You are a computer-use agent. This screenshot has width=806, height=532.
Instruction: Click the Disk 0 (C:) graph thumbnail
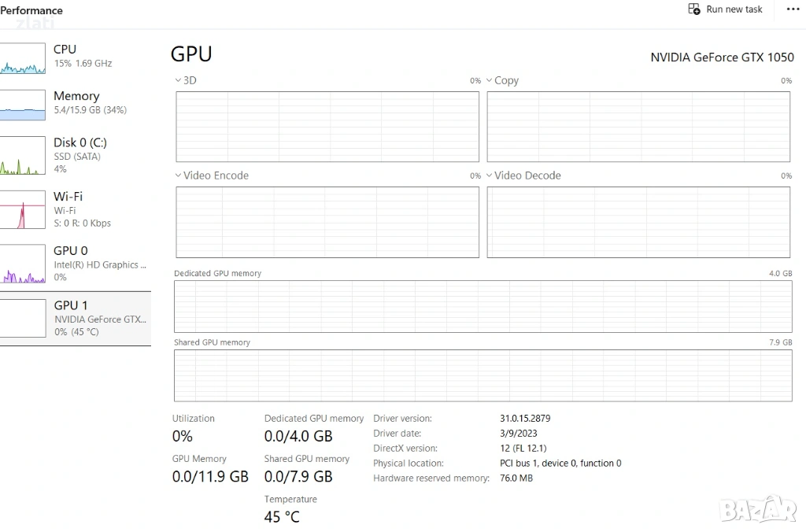pyautogui.click(x=23, y=156)
